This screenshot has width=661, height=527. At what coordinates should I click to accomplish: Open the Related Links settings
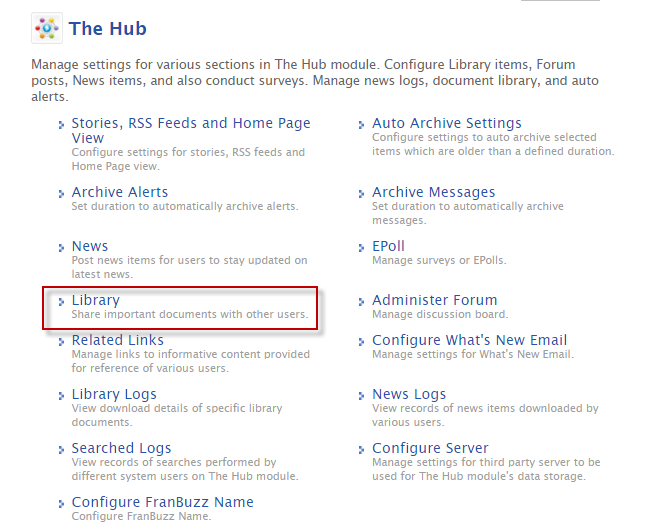pos(118,340)
